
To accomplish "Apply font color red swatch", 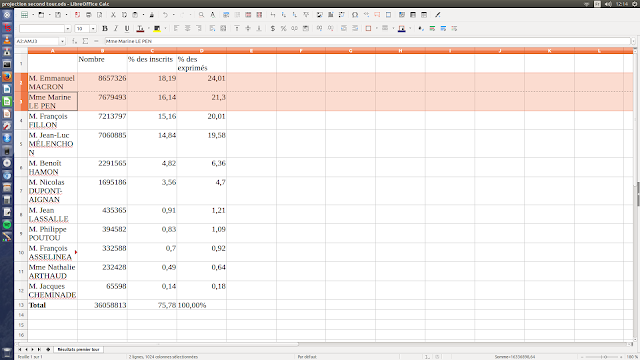I will point(140,28).
